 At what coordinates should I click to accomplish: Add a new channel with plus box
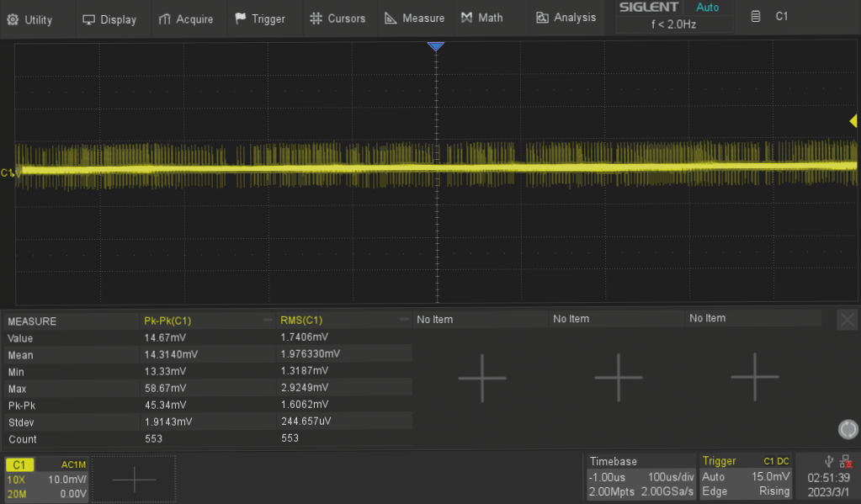133,479
